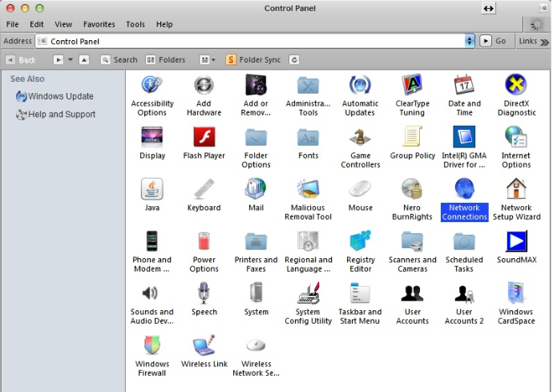Open Date and Time settings
Image resolution: width=553 pixels, height=392 pixels.
(x=464, y=95)
